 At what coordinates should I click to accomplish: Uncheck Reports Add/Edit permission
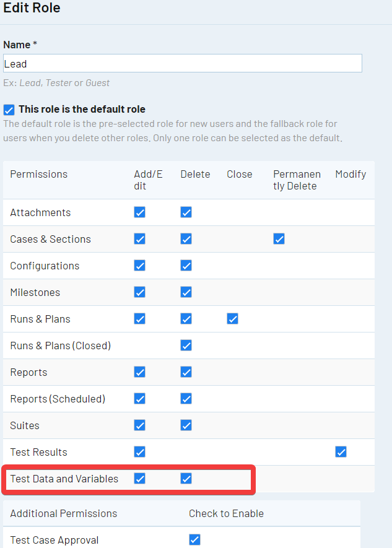tap(140, 372)
